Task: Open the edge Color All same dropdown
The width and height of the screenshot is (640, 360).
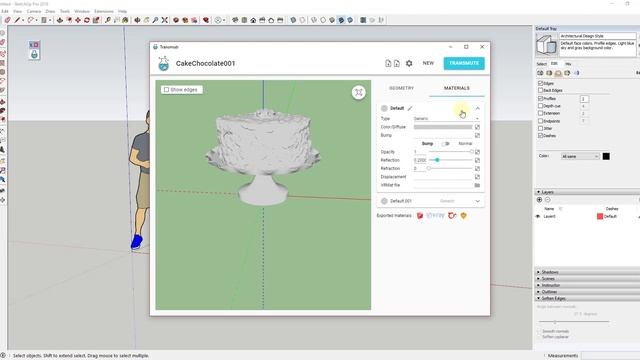Action: coord(580,156)
